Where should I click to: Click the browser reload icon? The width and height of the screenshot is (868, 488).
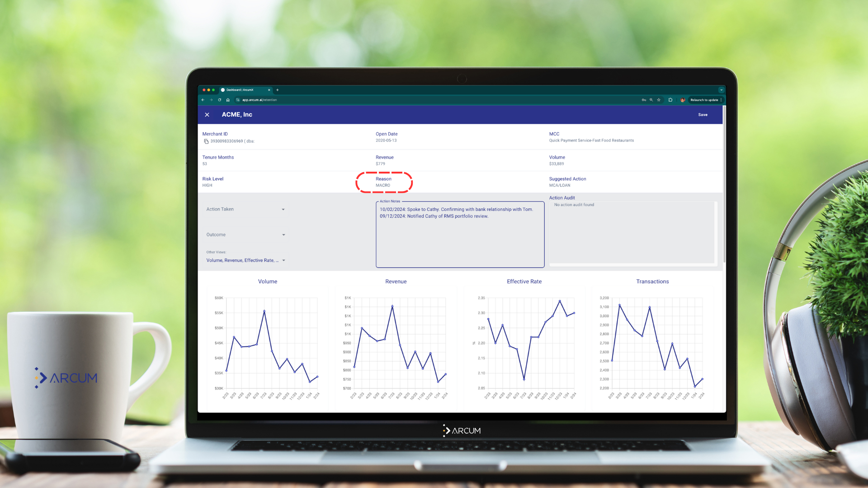click(220, 100)
